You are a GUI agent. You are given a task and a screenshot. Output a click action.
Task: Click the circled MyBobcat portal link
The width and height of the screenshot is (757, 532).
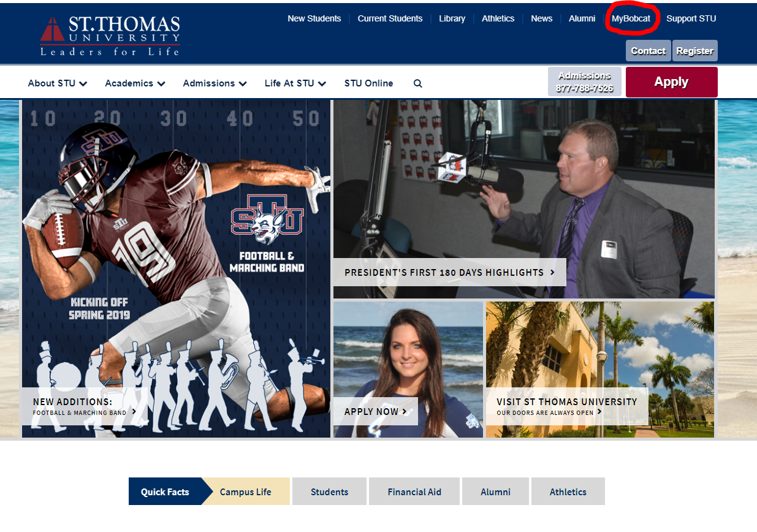click(x=631, y=18)
